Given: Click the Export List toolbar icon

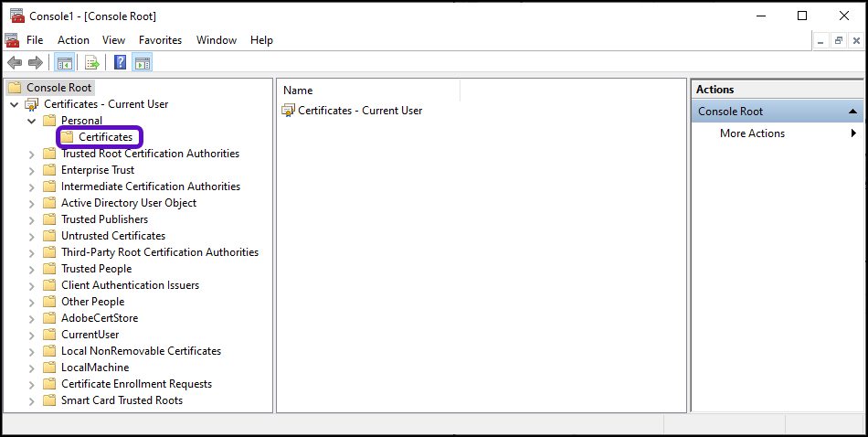Looking at the screenshot, I should (91, 63).
